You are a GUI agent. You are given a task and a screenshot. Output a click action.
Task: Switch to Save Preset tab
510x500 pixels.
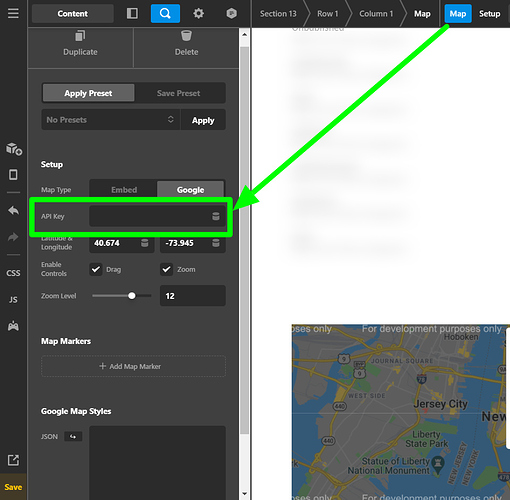tap(179, 93)
